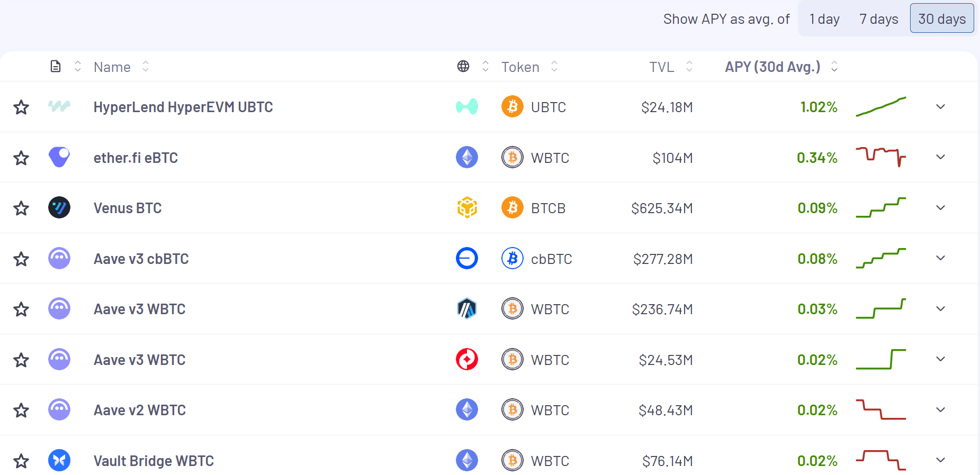Open the sparkline in the $24.53M TVL row
980x475 pixels.
pyautogui.click(x=881, y=359)
